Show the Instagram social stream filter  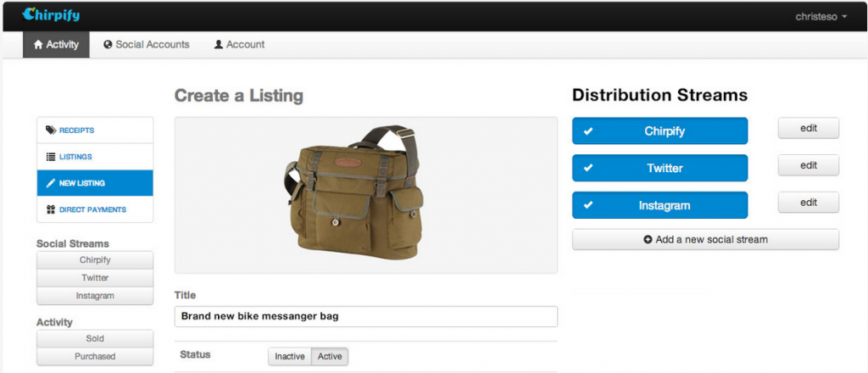pyautogui.click(x=95, y=296)
